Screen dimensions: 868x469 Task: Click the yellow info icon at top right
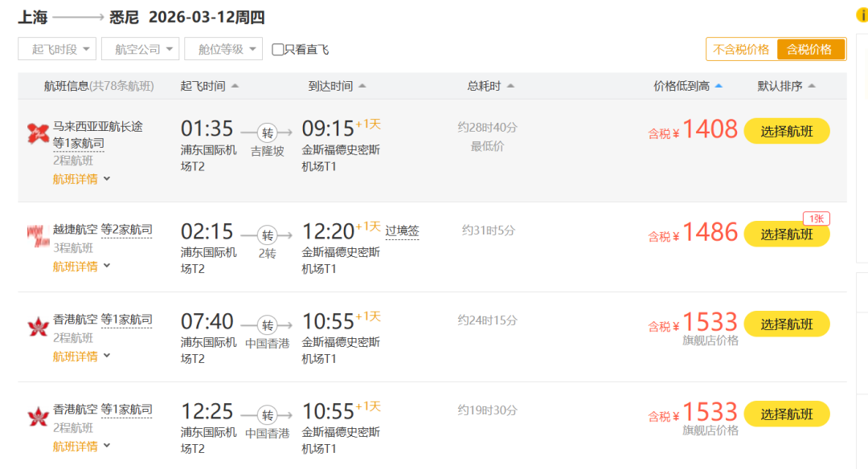(x=862, y=15)
